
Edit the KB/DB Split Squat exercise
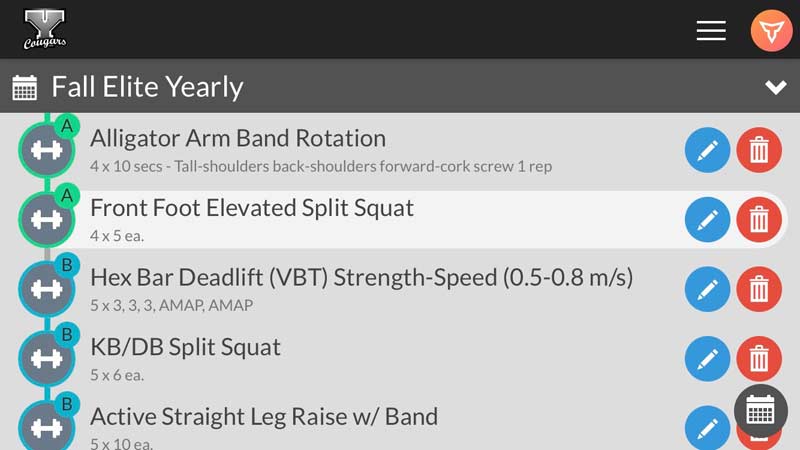pyautogui.click(x=707, y=359)
